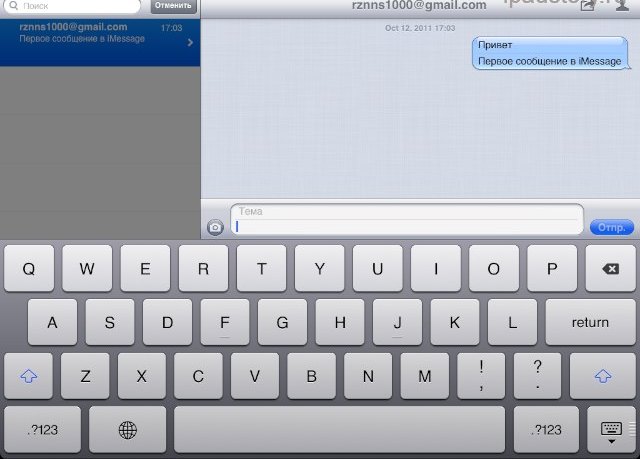The height and width of the screenshot is (459, 640).
Task: Tap the M key
Action: click(x=424, y=376)
